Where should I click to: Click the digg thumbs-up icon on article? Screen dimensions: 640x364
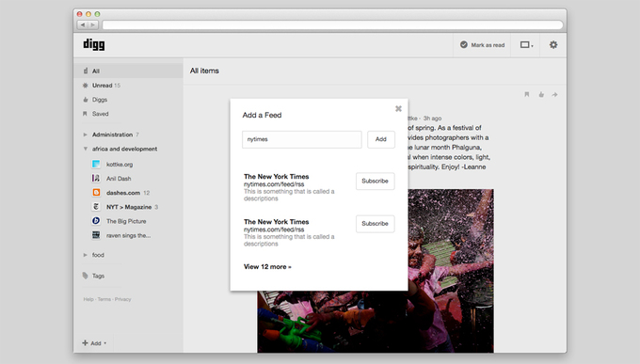[541, 95]
